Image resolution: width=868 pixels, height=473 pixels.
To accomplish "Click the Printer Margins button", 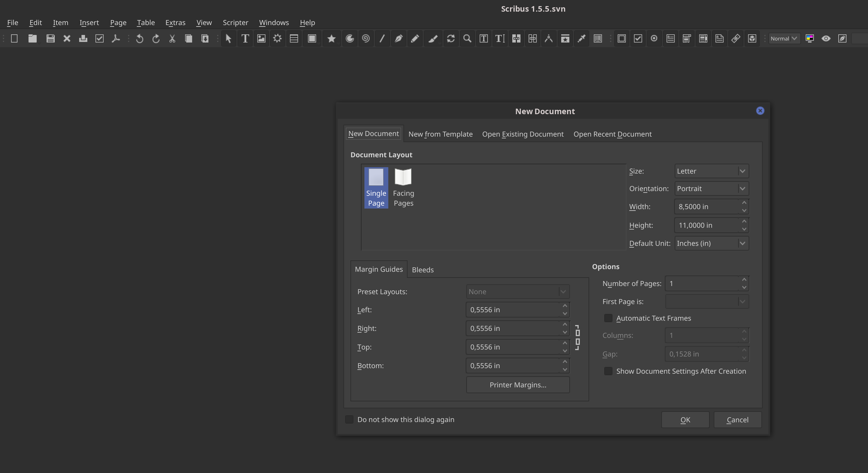I will 518,385.
